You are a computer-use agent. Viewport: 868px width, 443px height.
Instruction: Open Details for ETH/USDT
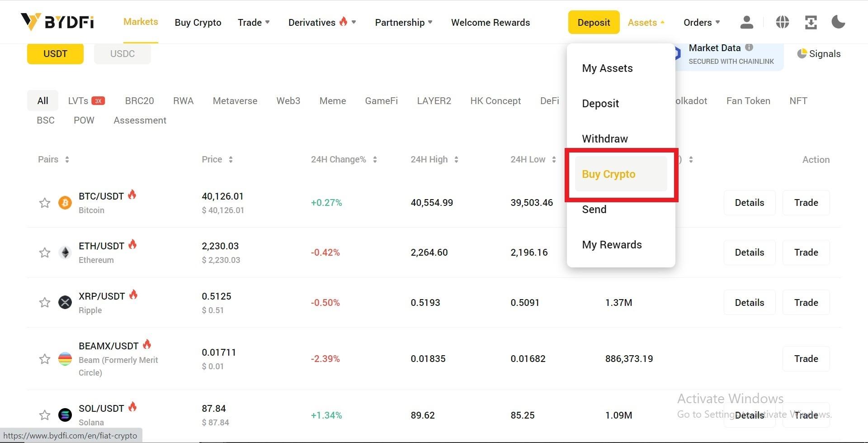click(750, 252)
